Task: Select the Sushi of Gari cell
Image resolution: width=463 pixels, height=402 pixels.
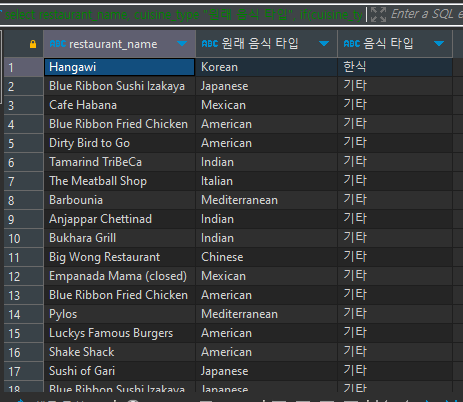Action: [119, 371]
